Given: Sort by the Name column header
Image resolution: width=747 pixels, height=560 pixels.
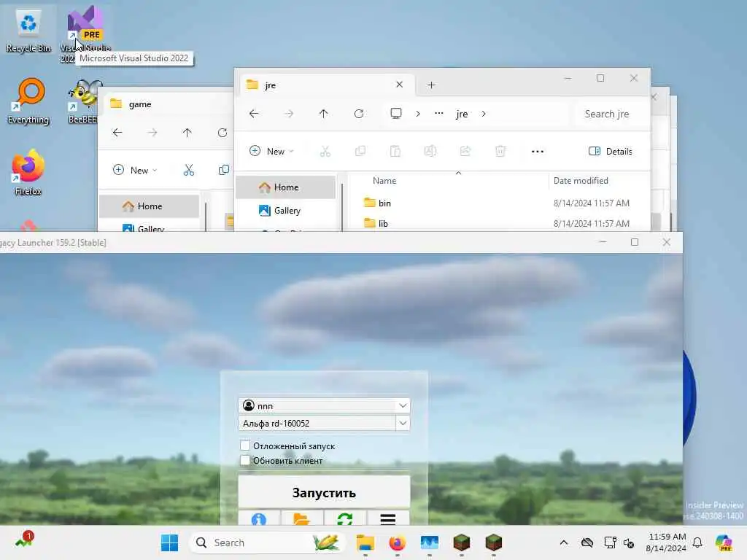Looking at the screenshot, I should [x=384, y=181].
